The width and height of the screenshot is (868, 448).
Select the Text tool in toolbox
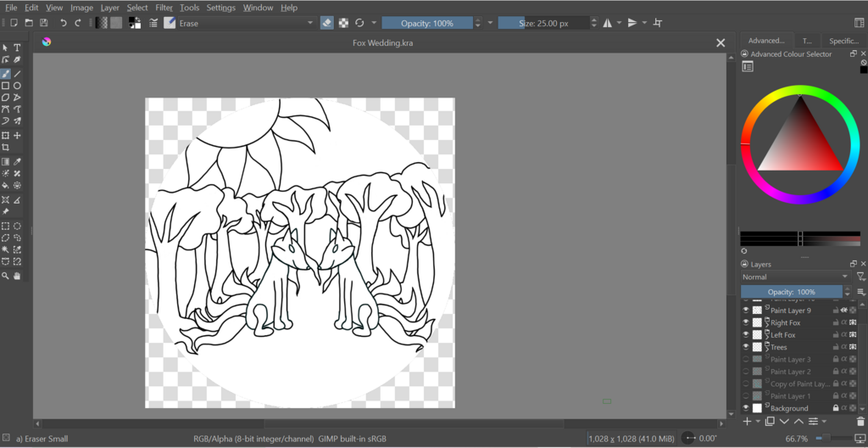coord(17,48)
